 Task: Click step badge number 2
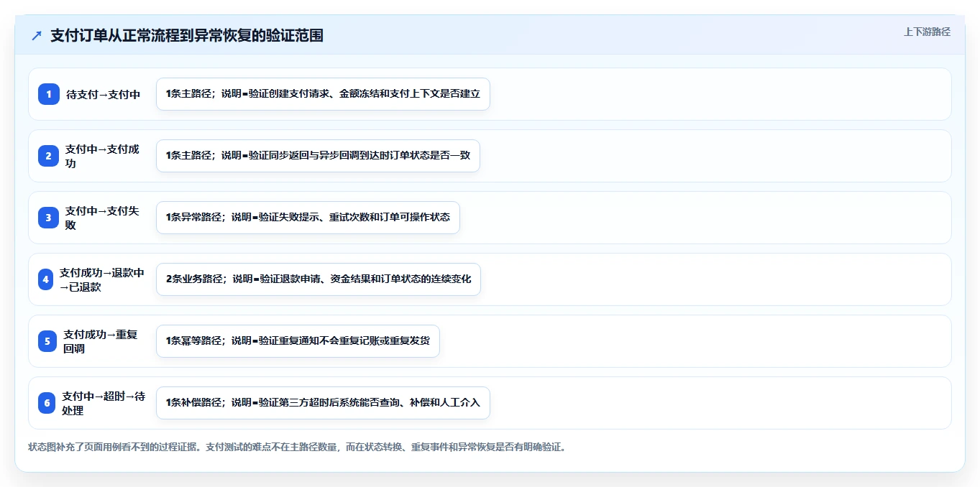pyautogui.click(x=49, y=156)
